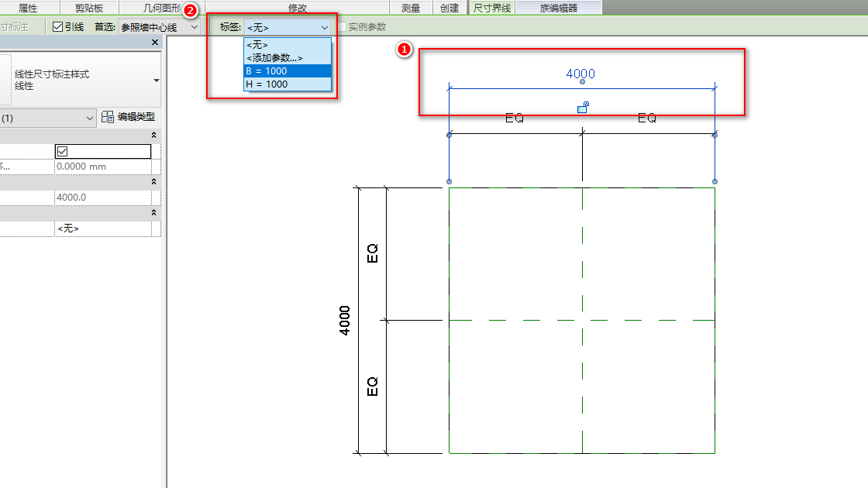Select <无> in the label list
This screenshot has height=488, width=868.
[x=288, y=45]
